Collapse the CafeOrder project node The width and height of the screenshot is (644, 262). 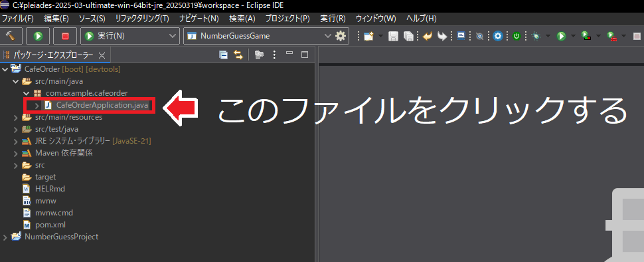click(x=5, y=69)
